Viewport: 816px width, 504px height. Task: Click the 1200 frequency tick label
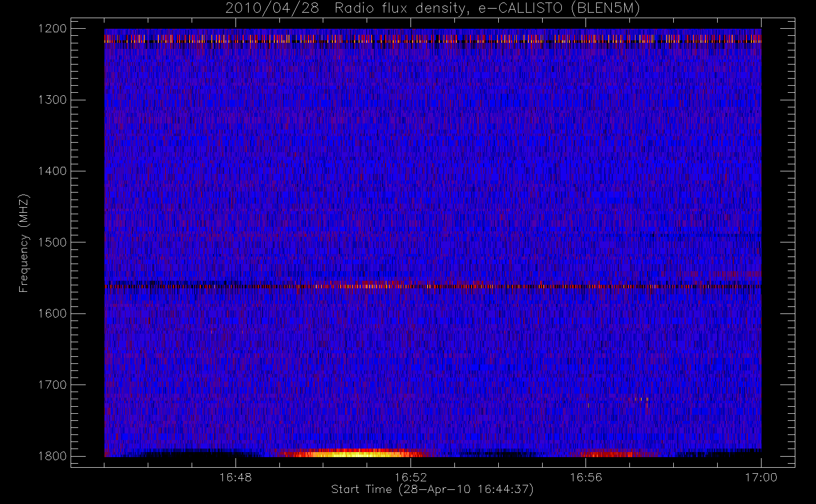coord(52,29)
